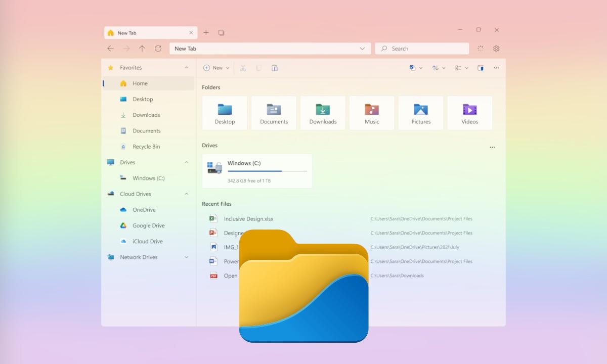Select the Cut icon in the toolbar
607x364 pixels.
coord(243,67)
